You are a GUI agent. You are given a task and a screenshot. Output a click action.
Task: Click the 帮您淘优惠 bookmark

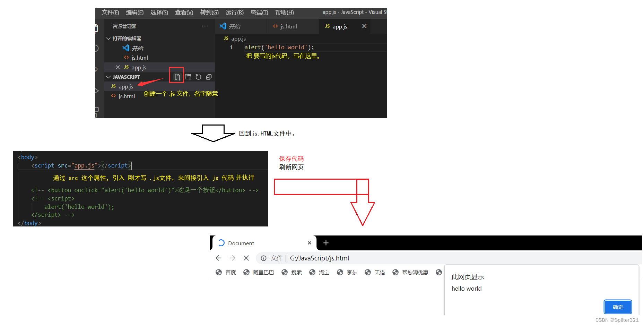click(x=410, y=272)
